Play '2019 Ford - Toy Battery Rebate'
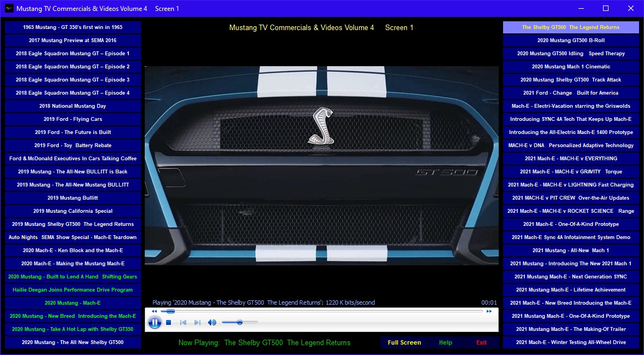The height and width of the screenshot is (355, 644). 73,146
